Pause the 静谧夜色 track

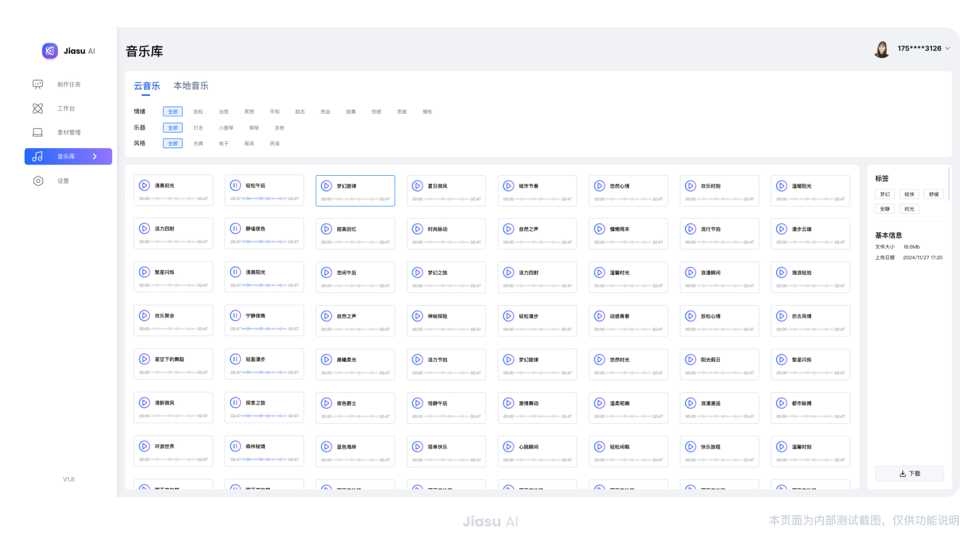click(235, 228)
